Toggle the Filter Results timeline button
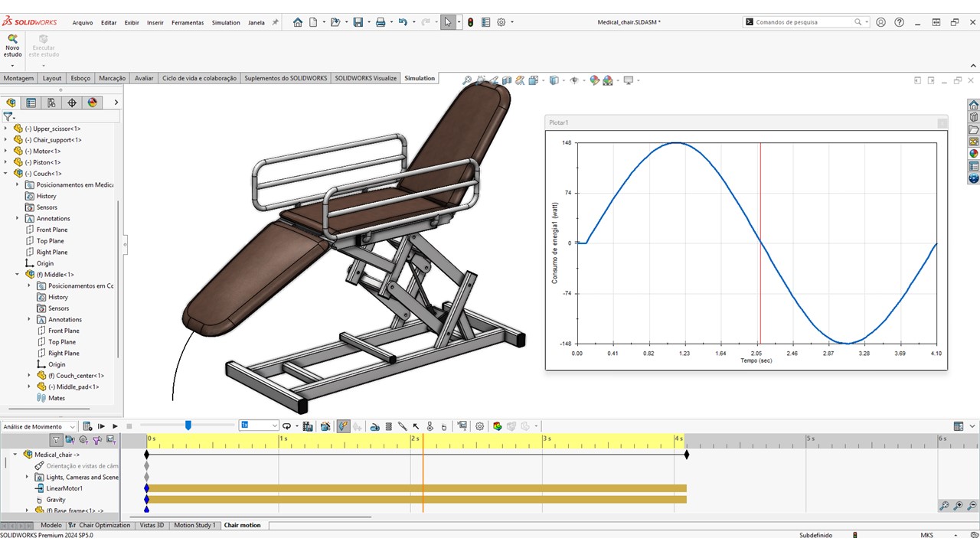The image size is (980, 551). [x=111, y=440]
